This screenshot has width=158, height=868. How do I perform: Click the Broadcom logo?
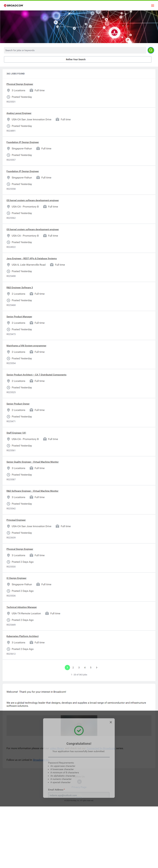click(x=14, y=5)
